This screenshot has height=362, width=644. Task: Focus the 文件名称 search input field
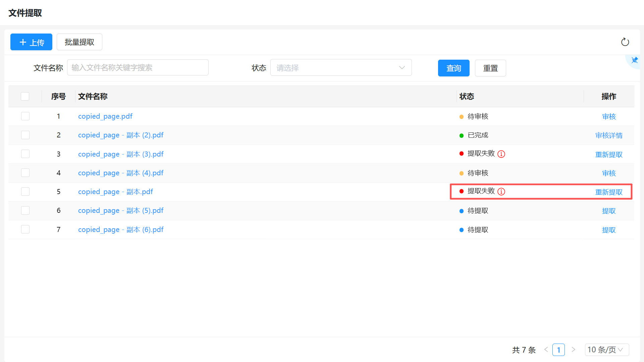coord(138,68)
